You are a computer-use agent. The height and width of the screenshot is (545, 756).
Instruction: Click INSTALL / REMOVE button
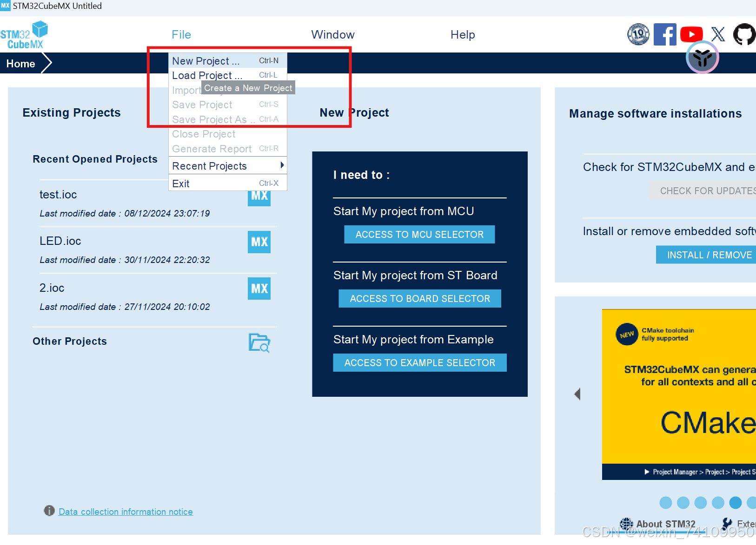click(x=706, y=255)
